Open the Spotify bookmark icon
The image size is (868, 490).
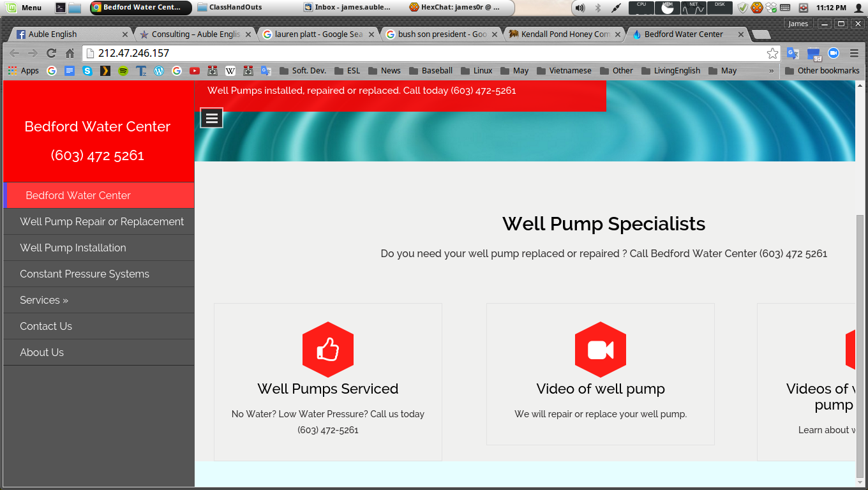(123, 71)
